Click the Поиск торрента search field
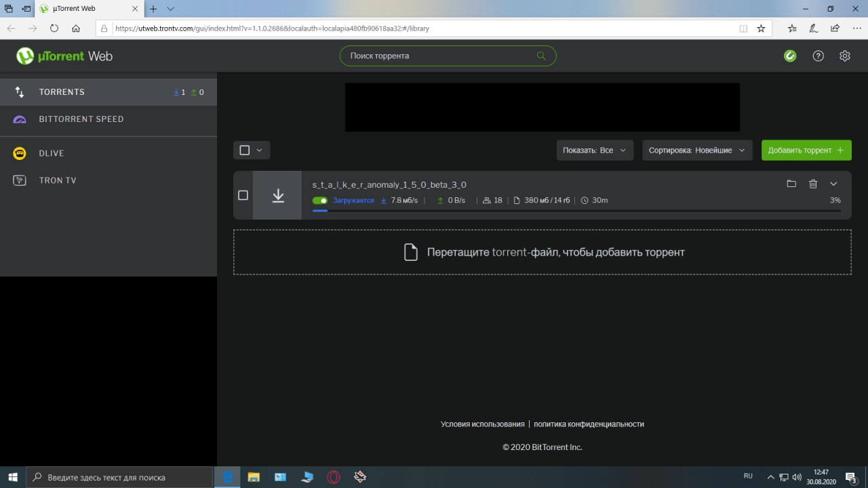868x488 pixels. pyautogui.click(x=448, y=56)
